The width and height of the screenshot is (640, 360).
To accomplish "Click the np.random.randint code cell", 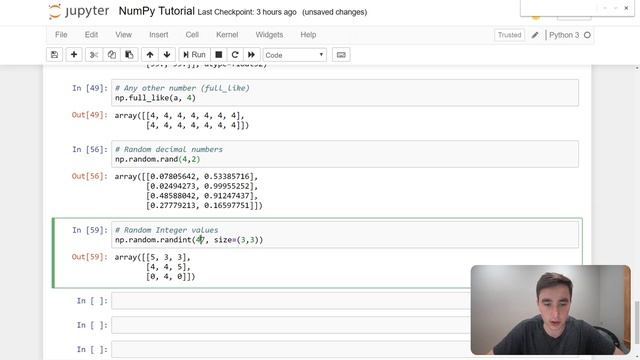I will [x=345, y=235].
